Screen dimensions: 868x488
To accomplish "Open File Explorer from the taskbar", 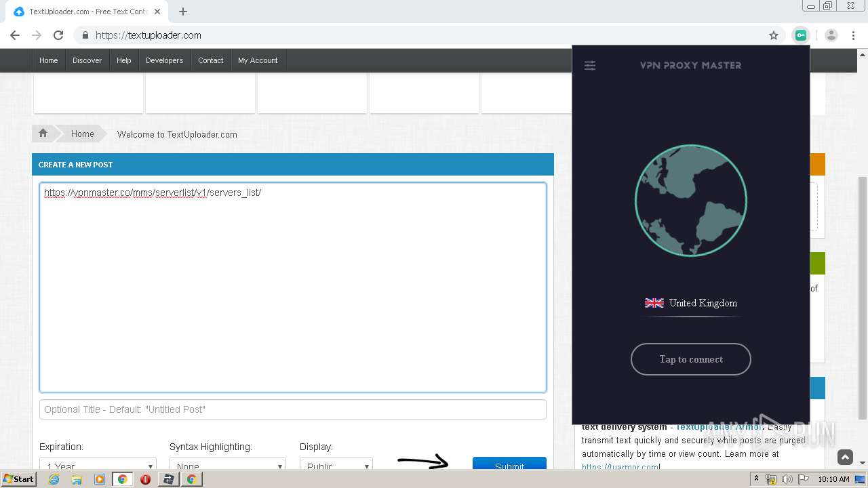I will coord(77,479).
